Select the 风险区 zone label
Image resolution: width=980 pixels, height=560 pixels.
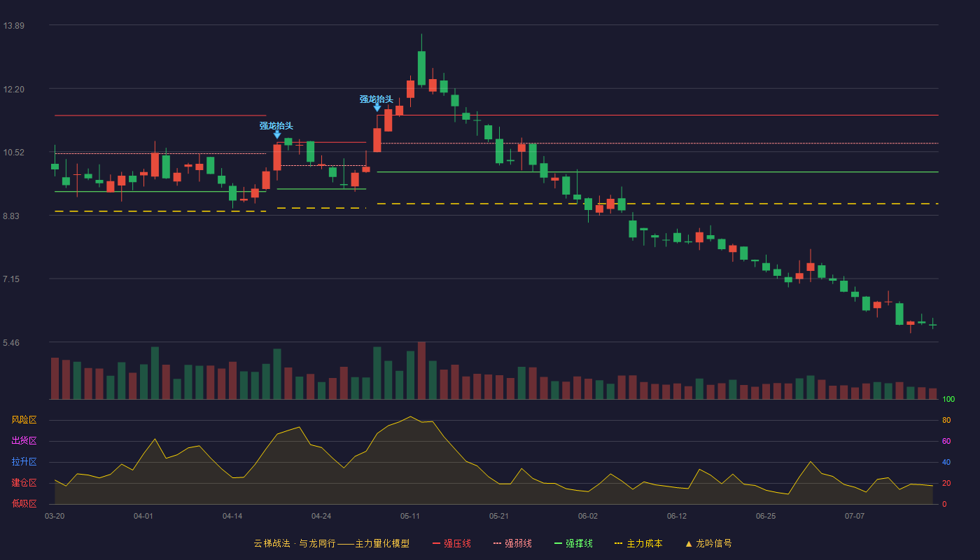24,420
